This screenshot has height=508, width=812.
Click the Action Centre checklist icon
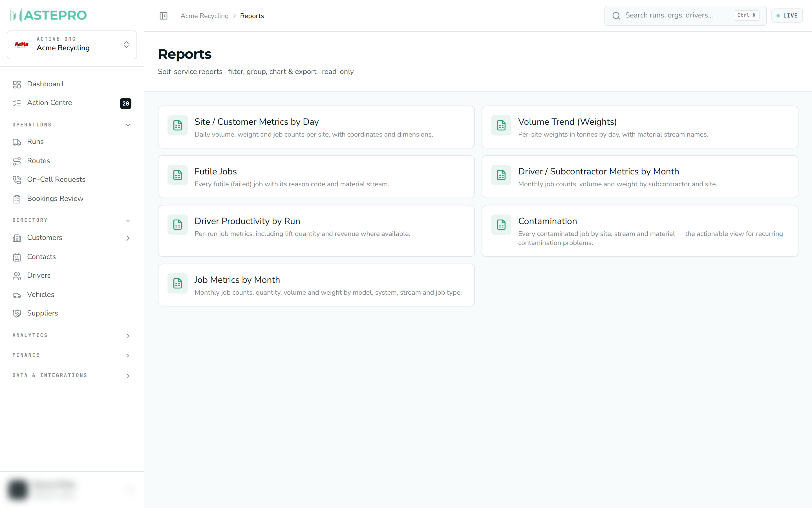[17, 103]
